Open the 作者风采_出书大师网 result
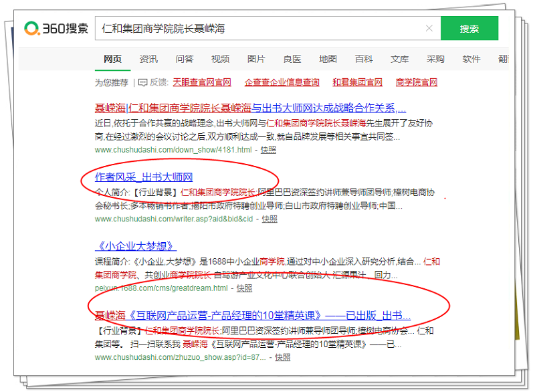Screen dimensions: 535x392 [x=144, y=177]
